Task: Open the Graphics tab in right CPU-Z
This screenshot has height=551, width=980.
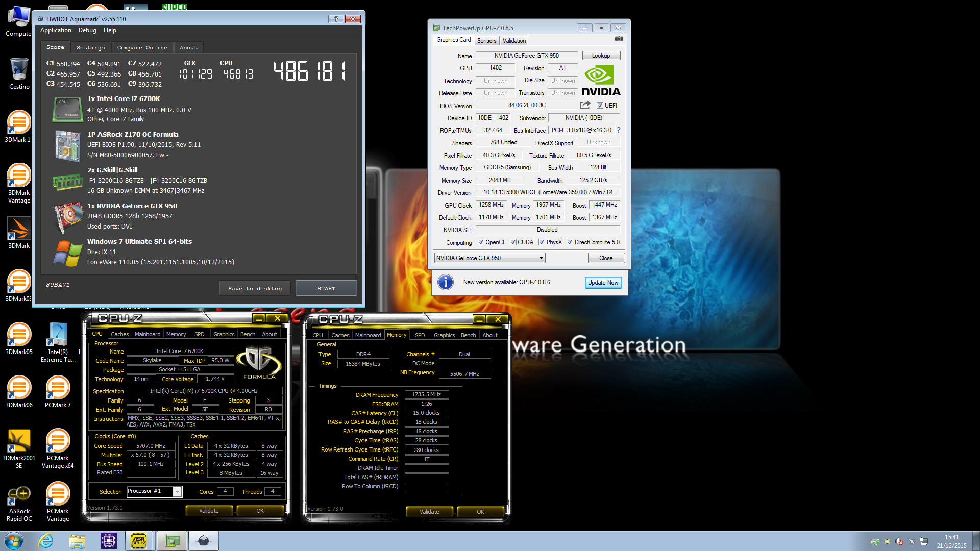Action: (444, 335)
